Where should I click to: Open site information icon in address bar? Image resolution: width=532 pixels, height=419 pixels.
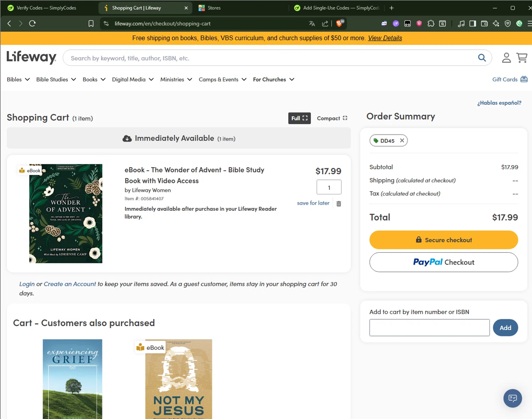106,23
